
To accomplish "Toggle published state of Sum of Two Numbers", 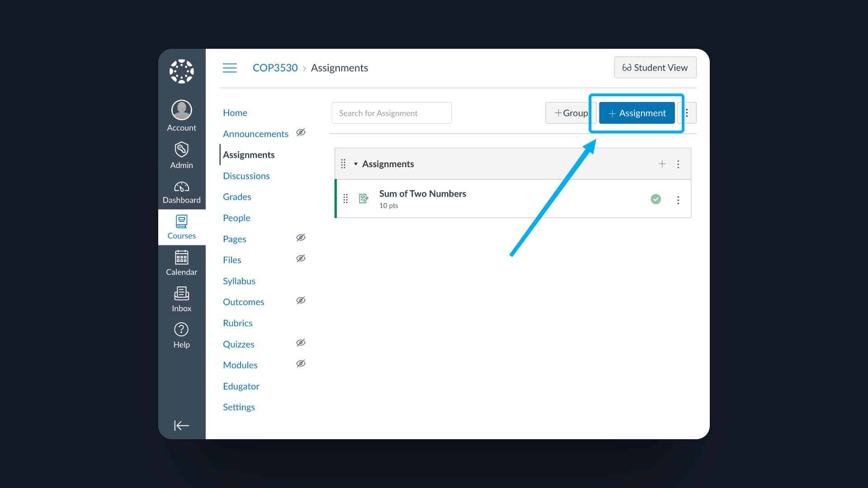I will point(656,199).
